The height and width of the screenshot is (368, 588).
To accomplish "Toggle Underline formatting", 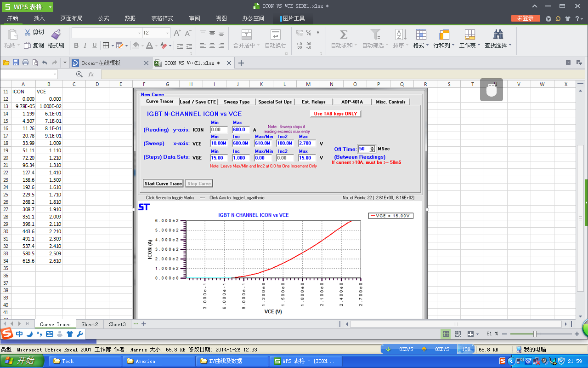I will pos(95,46).
